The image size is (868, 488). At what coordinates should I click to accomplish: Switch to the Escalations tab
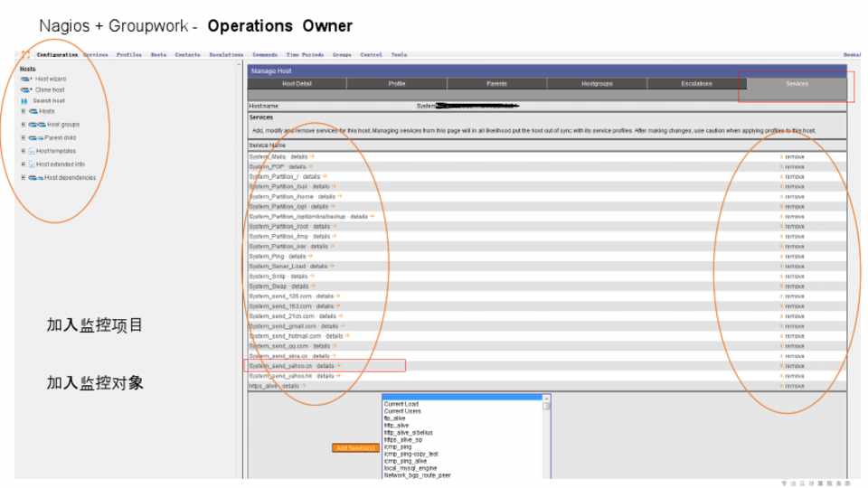coord(696,84)
